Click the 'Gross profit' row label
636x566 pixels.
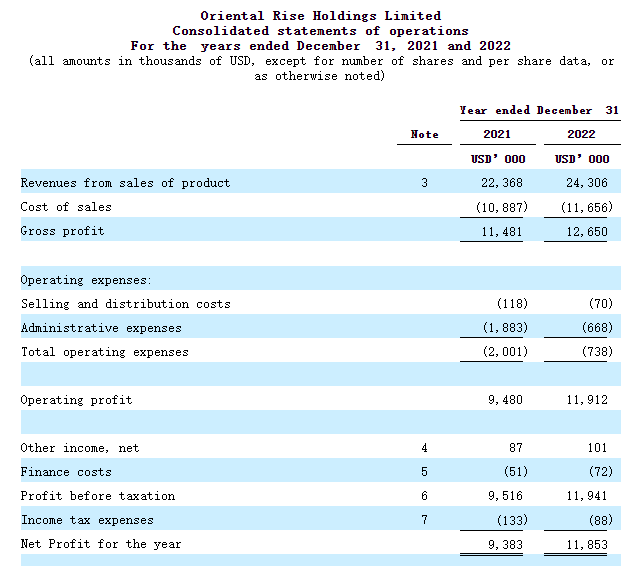click(62, 231)
